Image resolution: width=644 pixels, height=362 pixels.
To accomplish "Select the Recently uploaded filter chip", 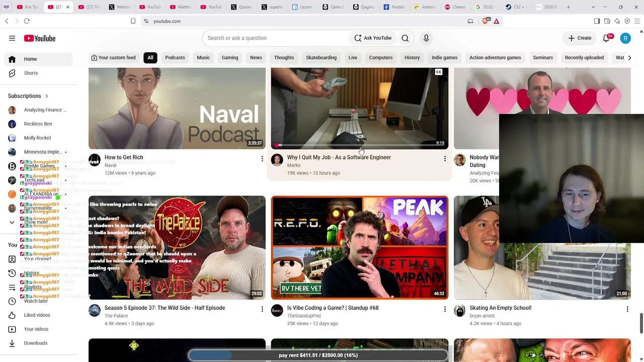I will point(584,58).
